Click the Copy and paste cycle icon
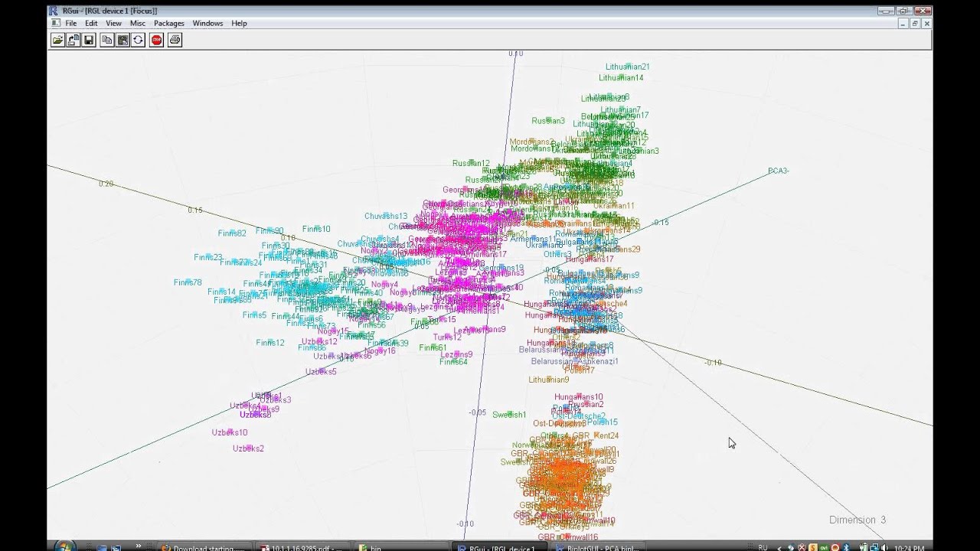 click(x=139, y=40)
